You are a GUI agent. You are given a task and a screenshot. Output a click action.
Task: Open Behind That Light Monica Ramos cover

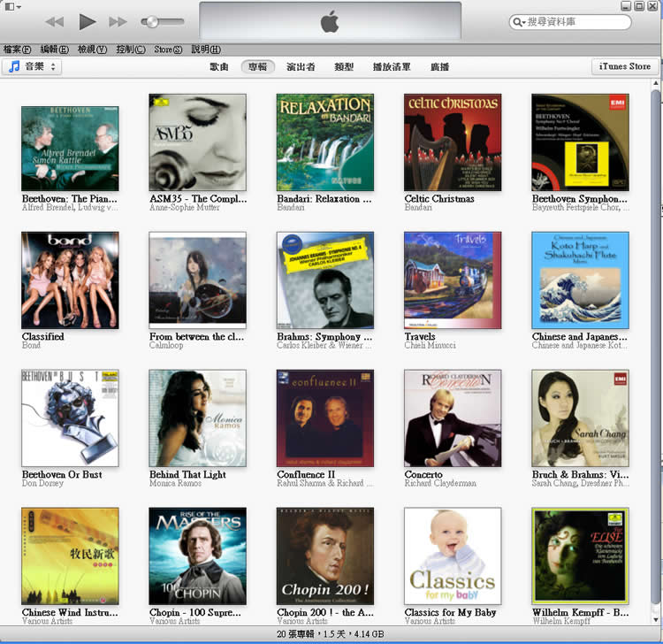pyautogui.click(x=197, y=418)
